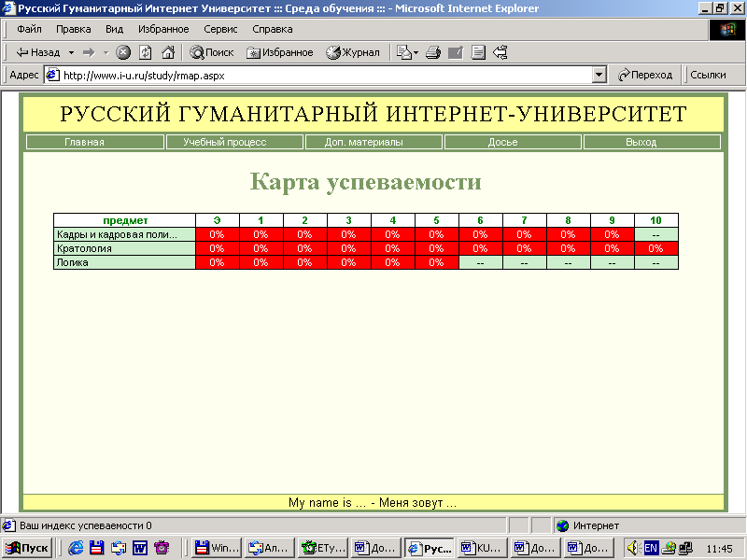Click status bar text 'Ваш индекс успеваемости 0'
The image size is (747, 560).
(86, 525)
